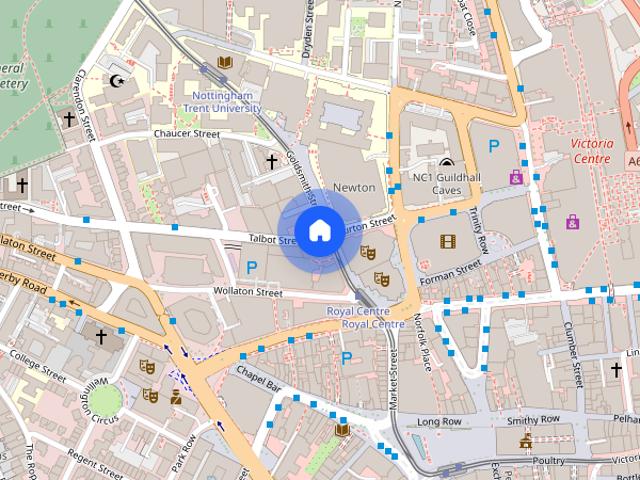Click the Nottingham Trent University label
Screen dimensions: 640x480
[x=222, y=102]
